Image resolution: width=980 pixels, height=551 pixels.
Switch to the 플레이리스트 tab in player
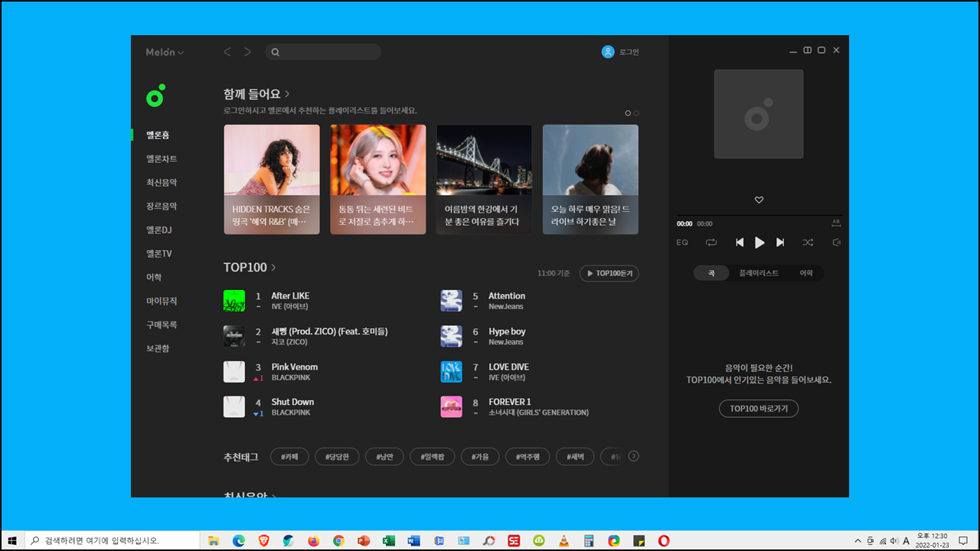[758, 273]
